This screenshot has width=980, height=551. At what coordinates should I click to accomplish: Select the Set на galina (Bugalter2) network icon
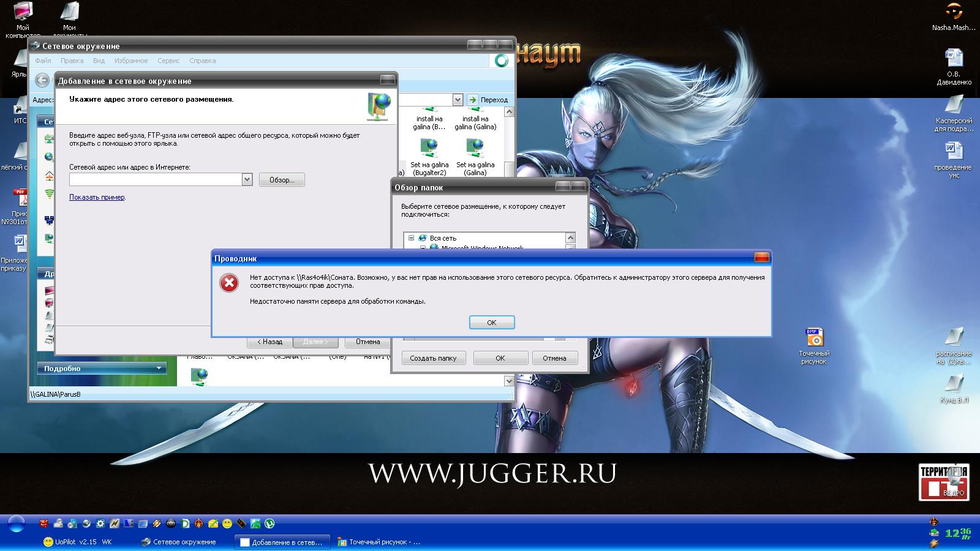(x=429, y=157)
